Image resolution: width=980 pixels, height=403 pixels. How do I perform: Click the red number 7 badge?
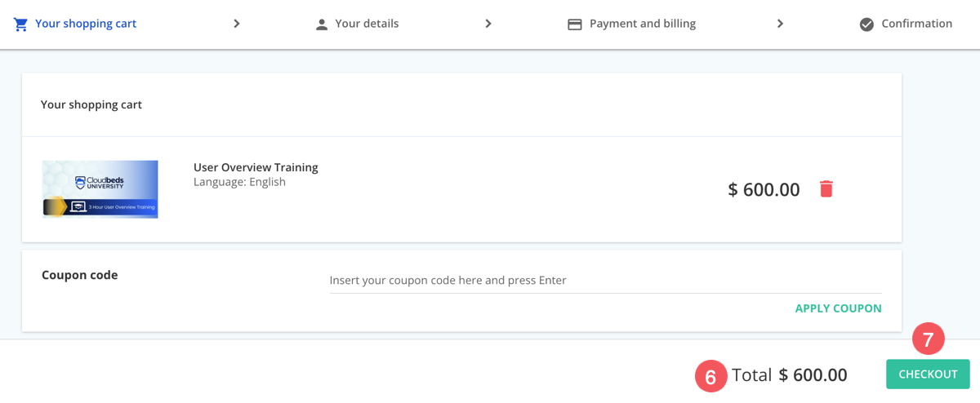pyautogui.click(x=928, y=339)
